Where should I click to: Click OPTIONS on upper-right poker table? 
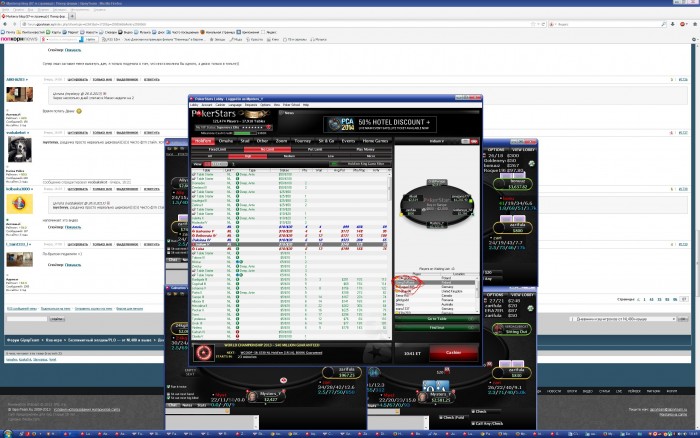(x=496, y=150)
